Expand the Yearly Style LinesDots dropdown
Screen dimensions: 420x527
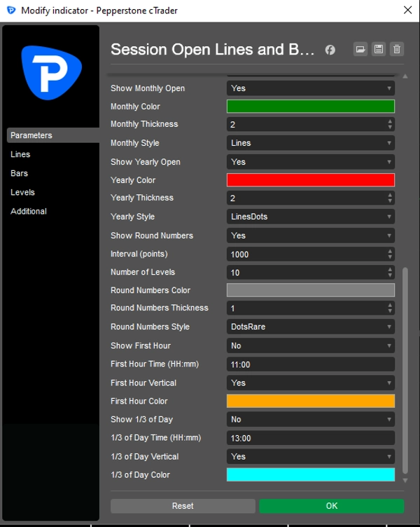310,217
